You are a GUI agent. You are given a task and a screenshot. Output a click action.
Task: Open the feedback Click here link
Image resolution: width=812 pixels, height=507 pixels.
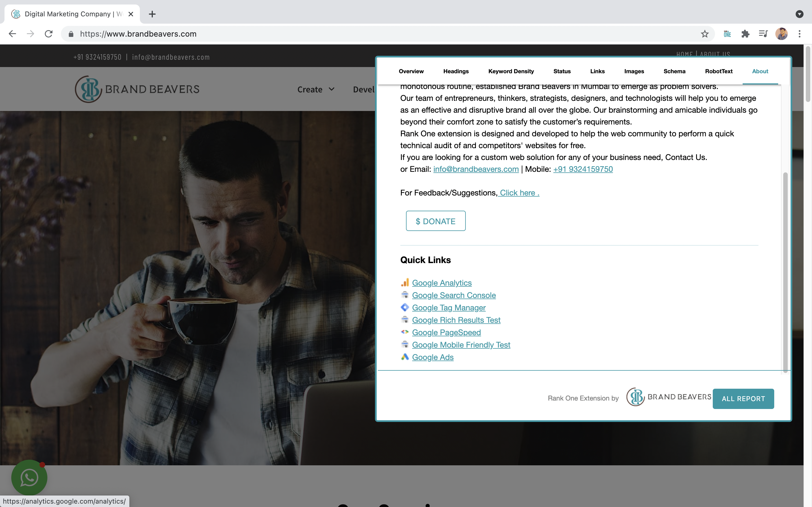coord(518,192)
